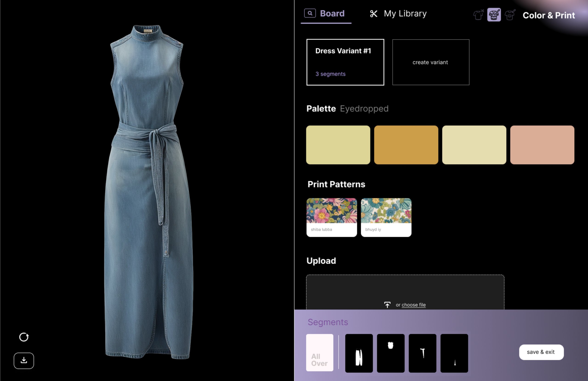Rotate the dress using the rotation icon
Viewport: 588px width, 381px height.
point(24,337)
